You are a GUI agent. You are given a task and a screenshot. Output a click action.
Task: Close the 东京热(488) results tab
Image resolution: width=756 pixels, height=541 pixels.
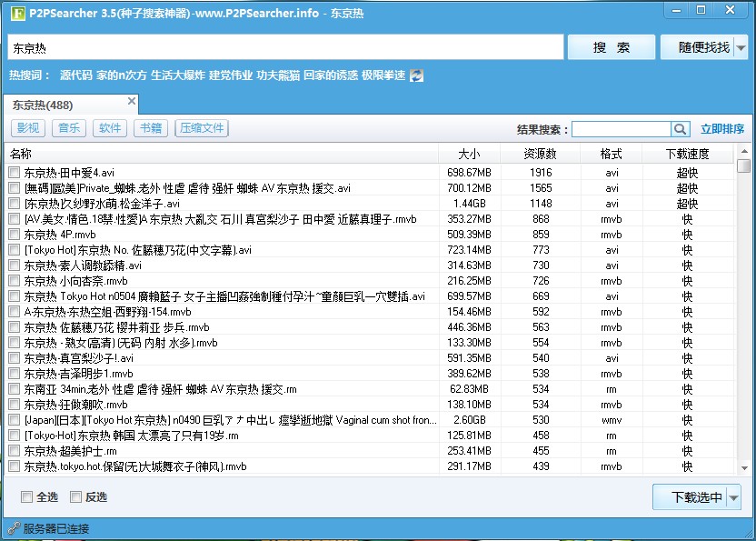point(132,101)
